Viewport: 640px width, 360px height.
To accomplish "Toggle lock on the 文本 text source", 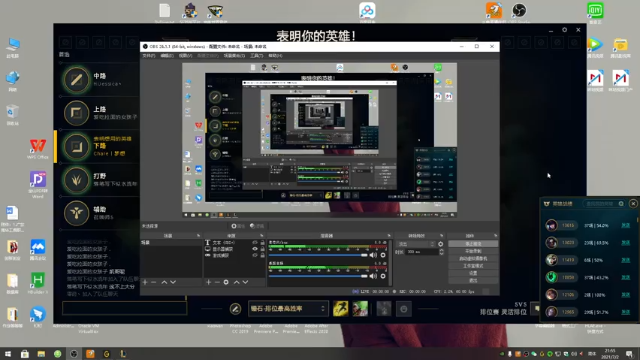I will [x=262, y=242].
